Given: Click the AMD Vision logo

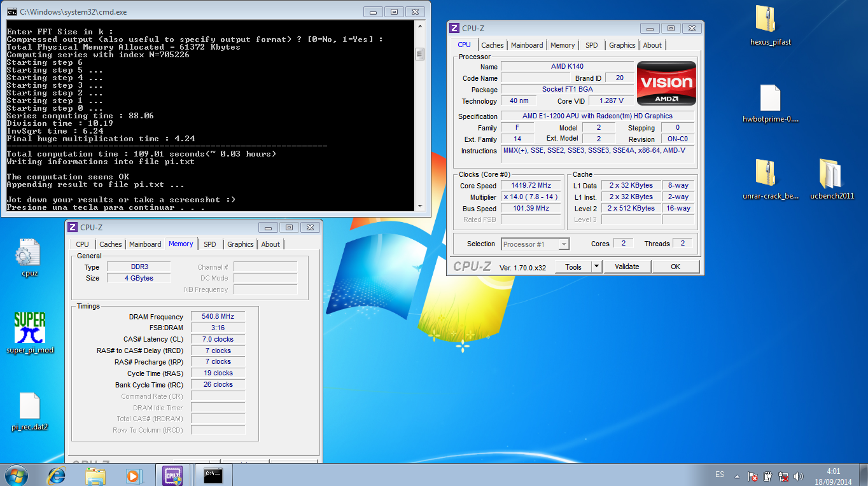Looking at the screenshot, I should click(x=666, y=83).
